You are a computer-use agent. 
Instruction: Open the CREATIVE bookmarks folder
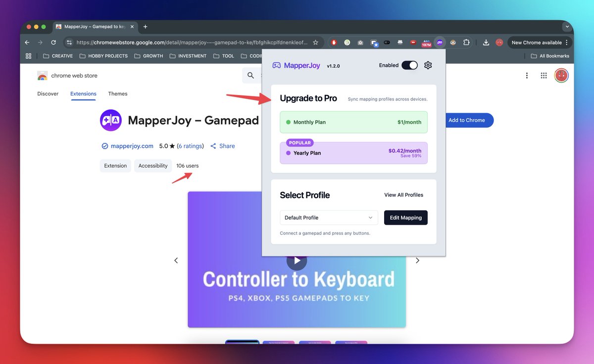(x=58, y=56)
